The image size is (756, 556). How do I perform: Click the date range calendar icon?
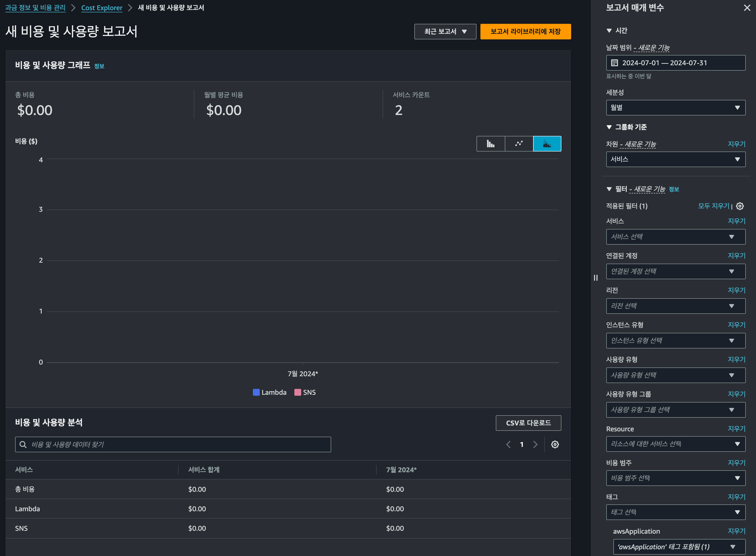[x=615, y=63]
